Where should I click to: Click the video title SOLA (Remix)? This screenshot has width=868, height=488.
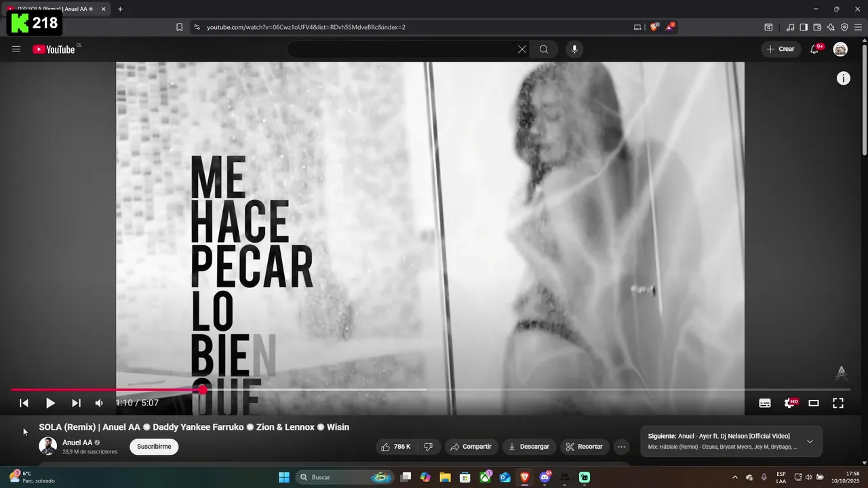194,427
